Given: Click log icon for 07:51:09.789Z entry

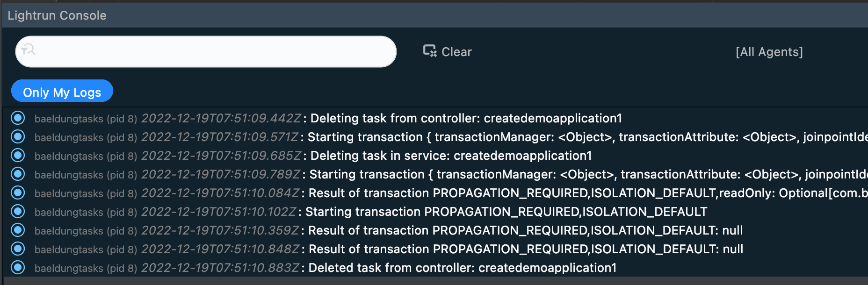Looking at the screenshot, I should tap(18, 174).
